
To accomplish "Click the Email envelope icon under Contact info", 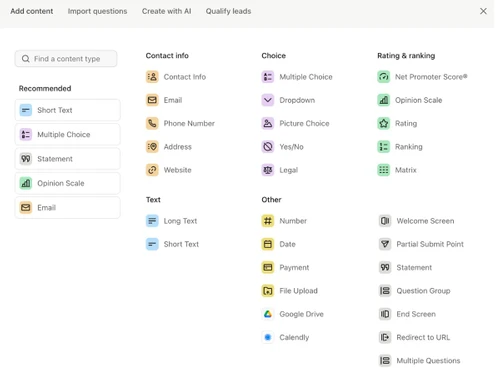I will pyautogui.click(x=152, y=100).
